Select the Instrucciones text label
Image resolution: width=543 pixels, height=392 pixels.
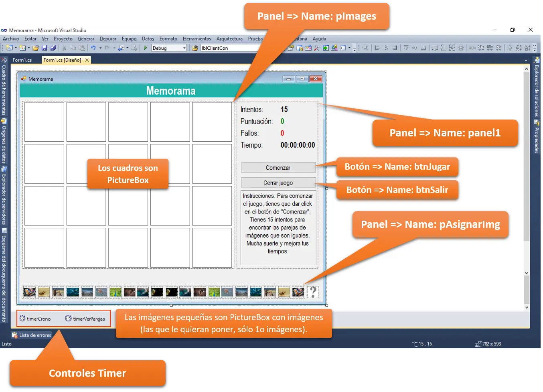pyautogui.click(x=278, y=227)
